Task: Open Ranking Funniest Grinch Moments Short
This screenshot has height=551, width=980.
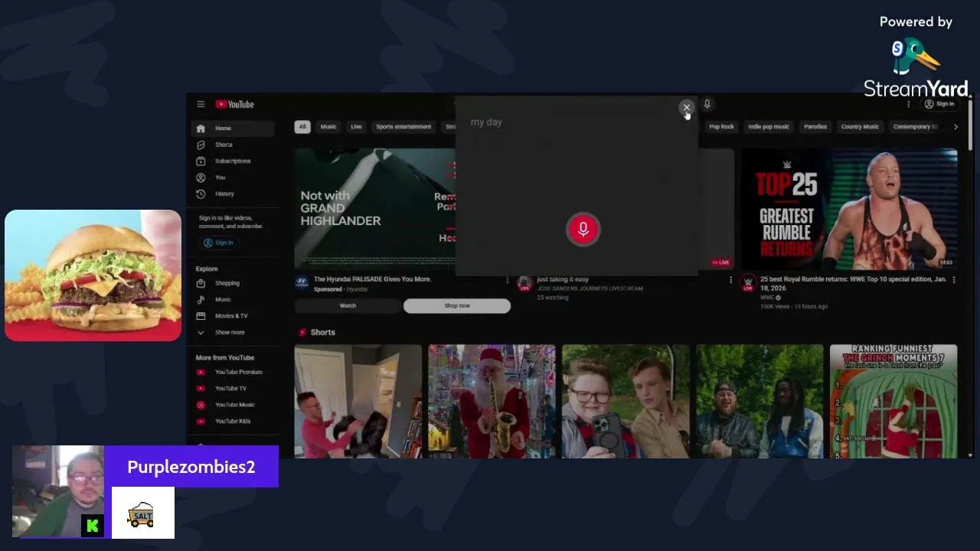Action: (x=893, y=401)
